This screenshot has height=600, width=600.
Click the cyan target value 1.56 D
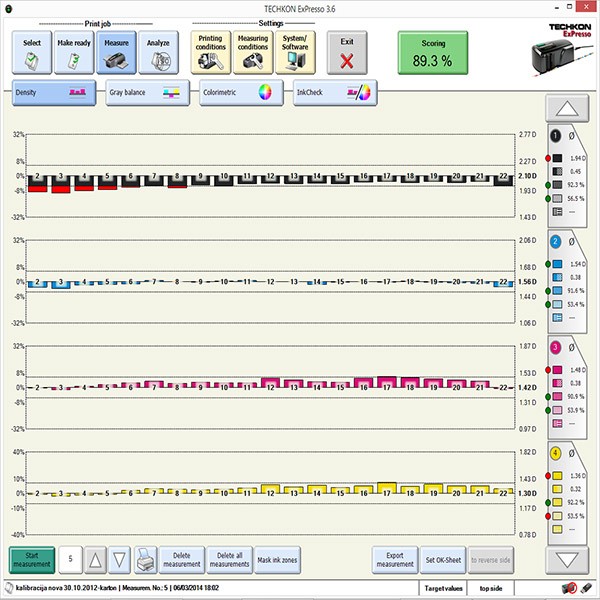point(527,282)
